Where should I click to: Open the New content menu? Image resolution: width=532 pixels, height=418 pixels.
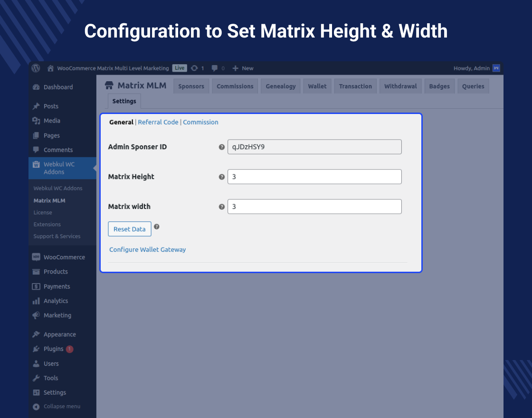[243, 68]
